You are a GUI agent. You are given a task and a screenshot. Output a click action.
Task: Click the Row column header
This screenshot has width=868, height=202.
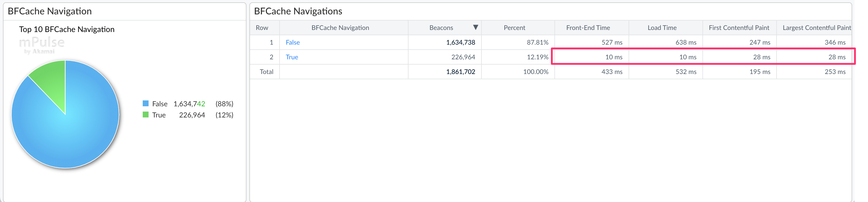[262, 28]
